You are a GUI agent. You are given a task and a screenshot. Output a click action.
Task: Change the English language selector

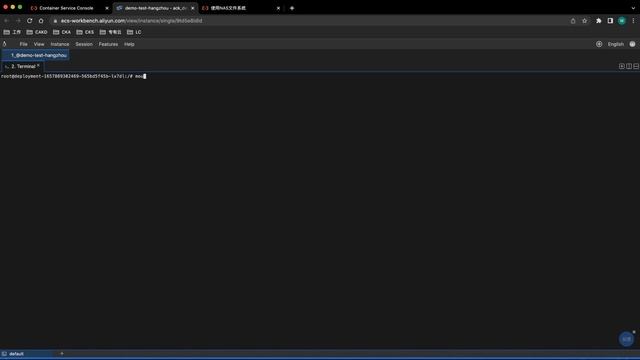pos(616,44)
